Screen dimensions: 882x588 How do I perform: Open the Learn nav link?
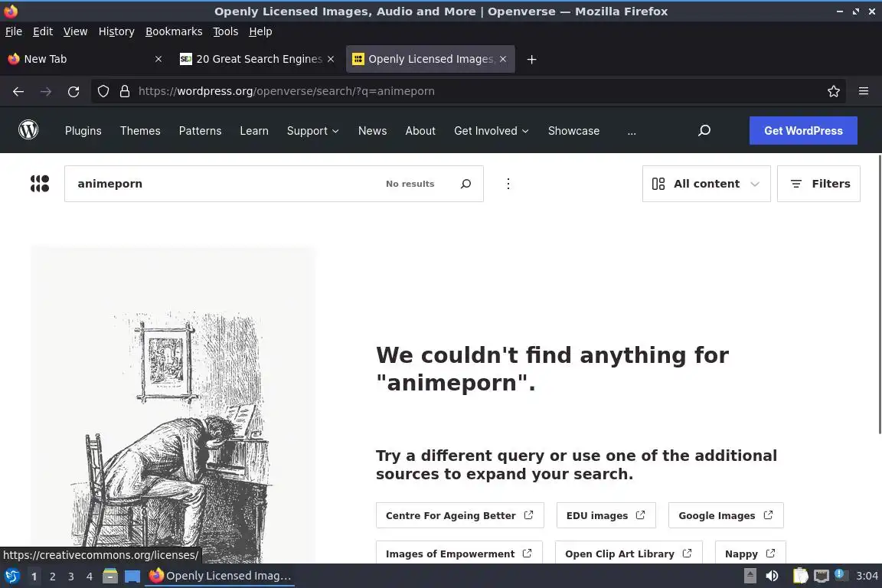254,131
